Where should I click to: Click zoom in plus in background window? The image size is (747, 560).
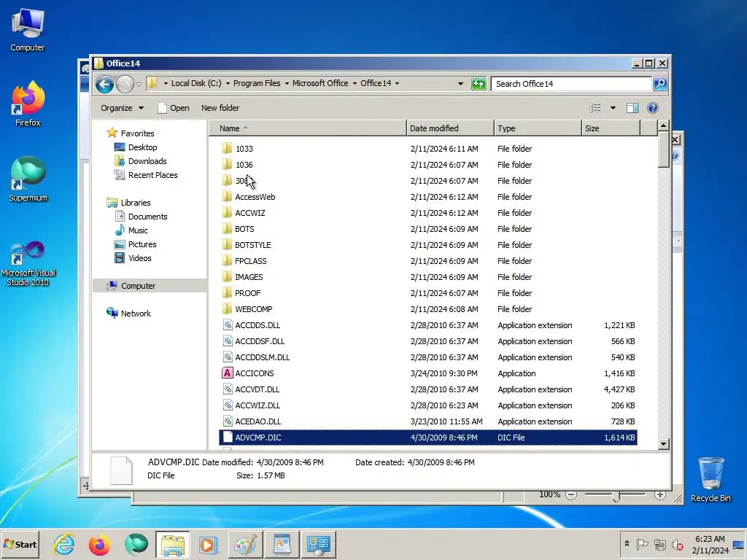pos(659,495)
